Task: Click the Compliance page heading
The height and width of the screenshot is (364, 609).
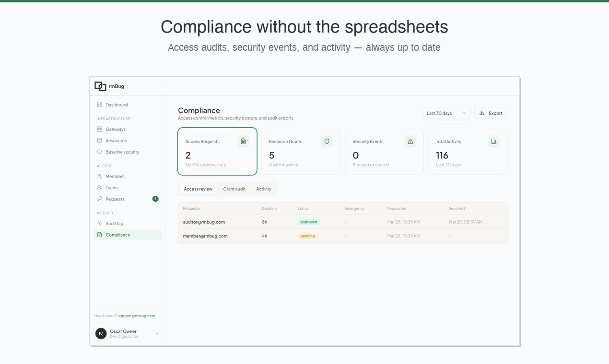Action: (199, 111)
